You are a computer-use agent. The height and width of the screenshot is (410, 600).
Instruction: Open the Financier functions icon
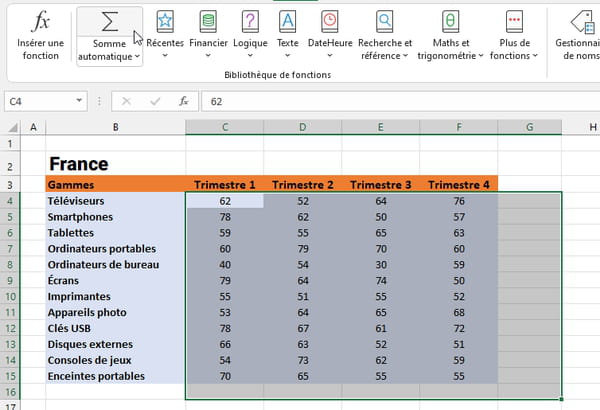[208, 21]
